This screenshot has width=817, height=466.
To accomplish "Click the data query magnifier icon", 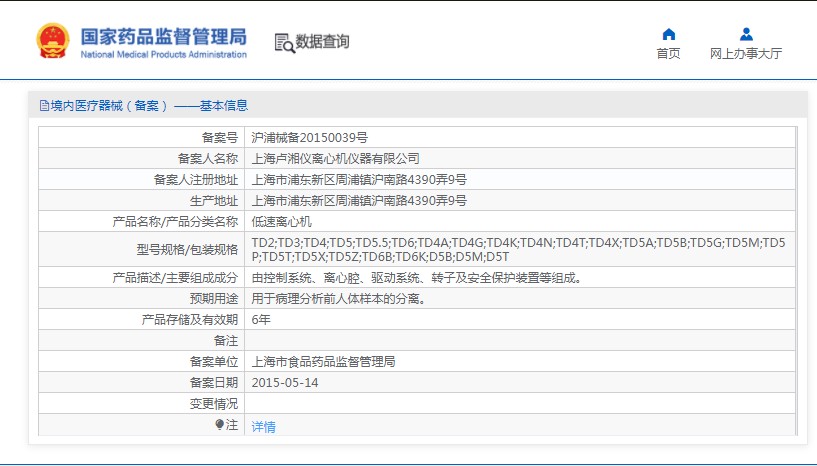I will pyautogui.click(x=284, y=43).
